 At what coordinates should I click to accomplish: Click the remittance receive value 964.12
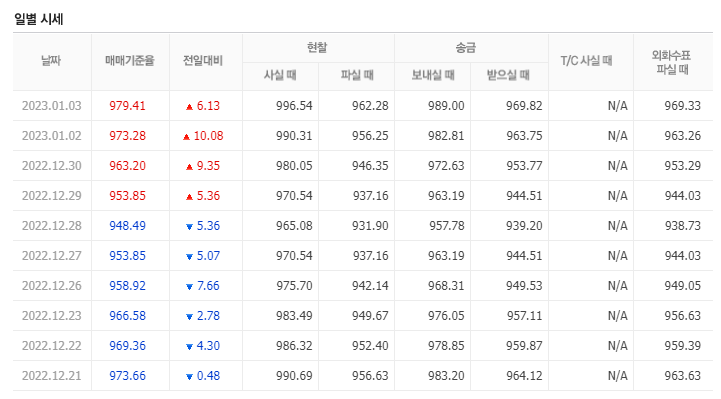(524, 376)
